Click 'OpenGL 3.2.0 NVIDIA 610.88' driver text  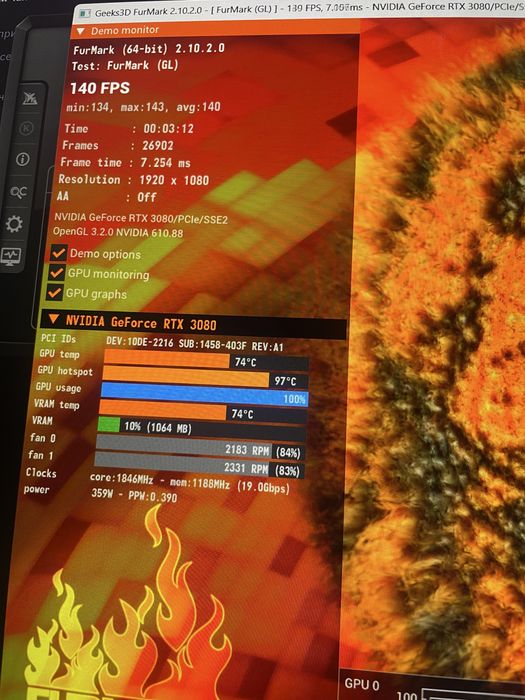[x=118, y=232]
